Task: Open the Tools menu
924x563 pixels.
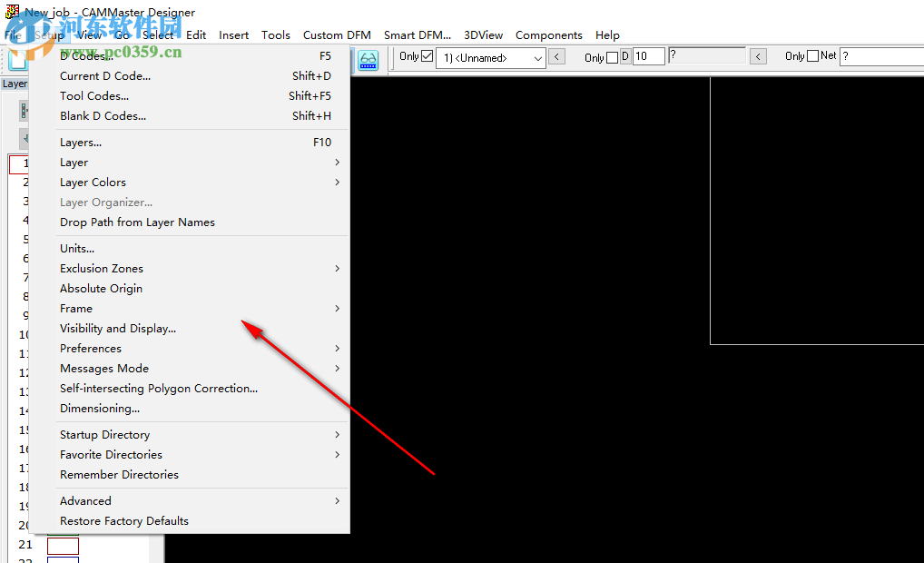Action: (275, 35)
